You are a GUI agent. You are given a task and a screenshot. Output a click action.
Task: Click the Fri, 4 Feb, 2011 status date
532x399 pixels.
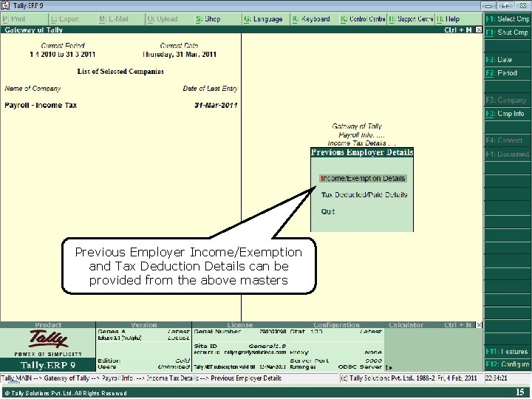tap(457, 378)
